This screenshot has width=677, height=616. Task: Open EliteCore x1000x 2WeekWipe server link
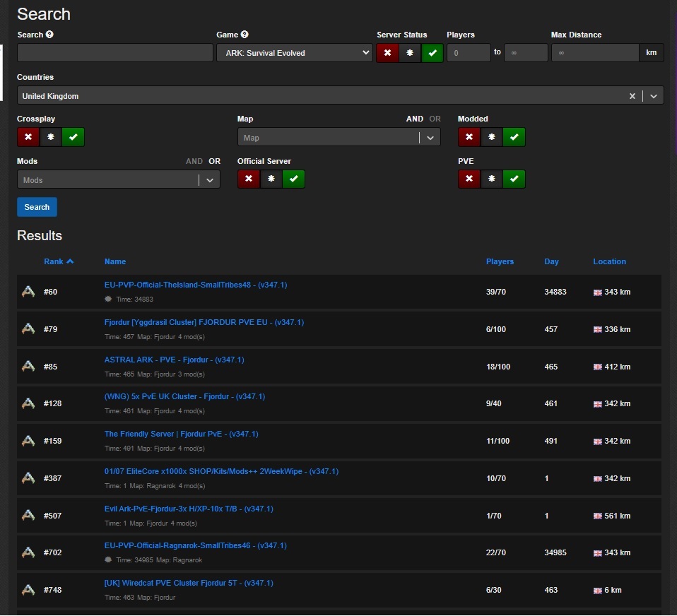221,471
